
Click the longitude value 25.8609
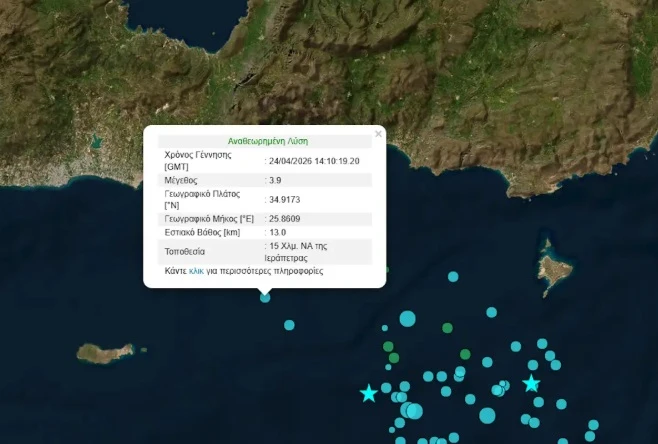click(x=285, y=218)
